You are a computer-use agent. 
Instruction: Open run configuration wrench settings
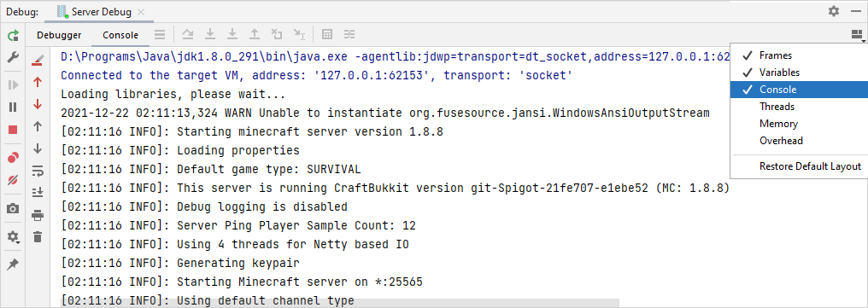[x=14, y=57]
